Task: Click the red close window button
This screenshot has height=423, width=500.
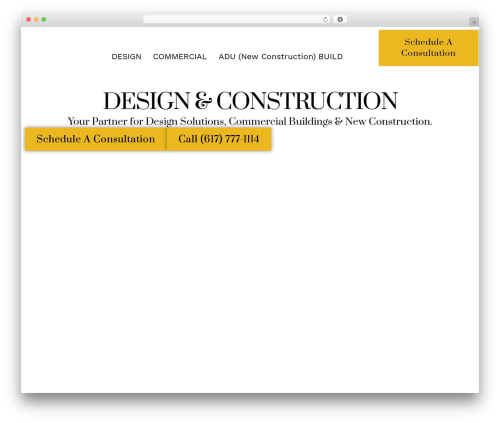Action: 29,19
